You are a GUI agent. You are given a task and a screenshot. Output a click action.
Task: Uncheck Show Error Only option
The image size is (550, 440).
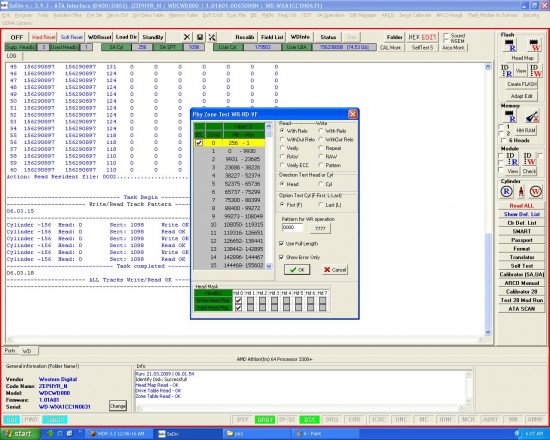[x=281, y=257]
